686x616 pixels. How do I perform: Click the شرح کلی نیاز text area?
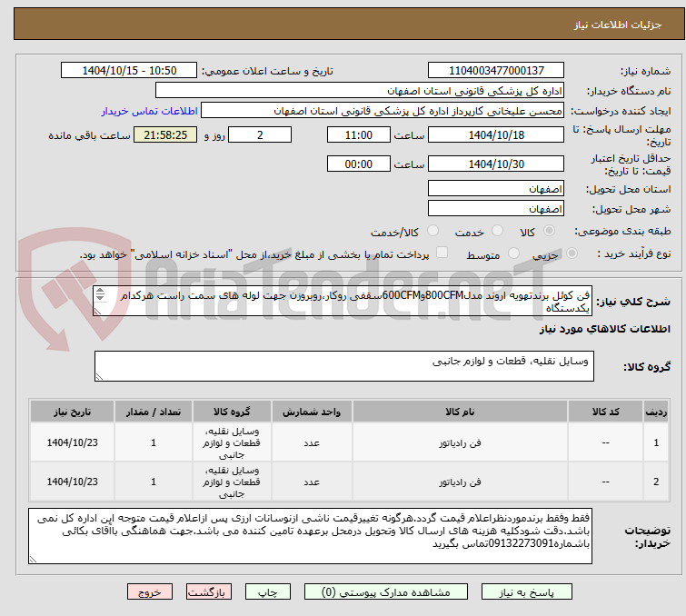point(343,301)
